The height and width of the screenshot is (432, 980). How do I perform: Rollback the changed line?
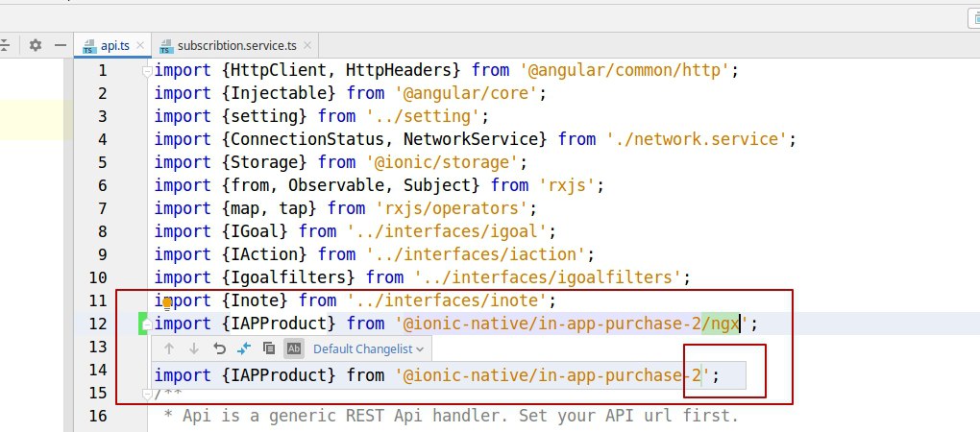pyautogui.click(x=219, y=348)
